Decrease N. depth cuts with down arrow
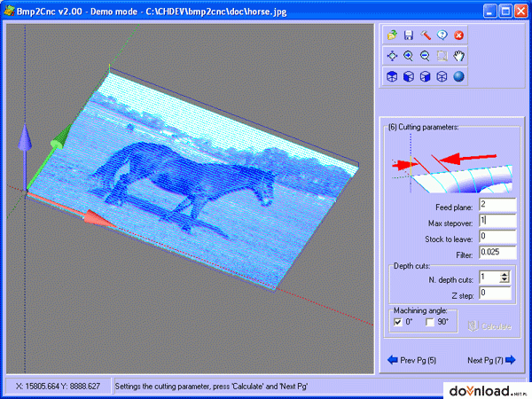Screen dimensions: 532x399 click(505, 280)
